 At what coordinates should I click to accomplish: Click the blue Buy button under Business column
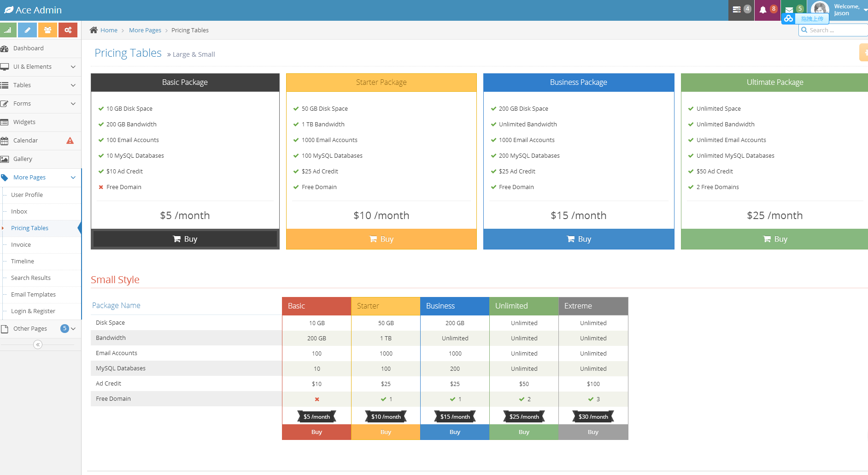click(455, 432)
